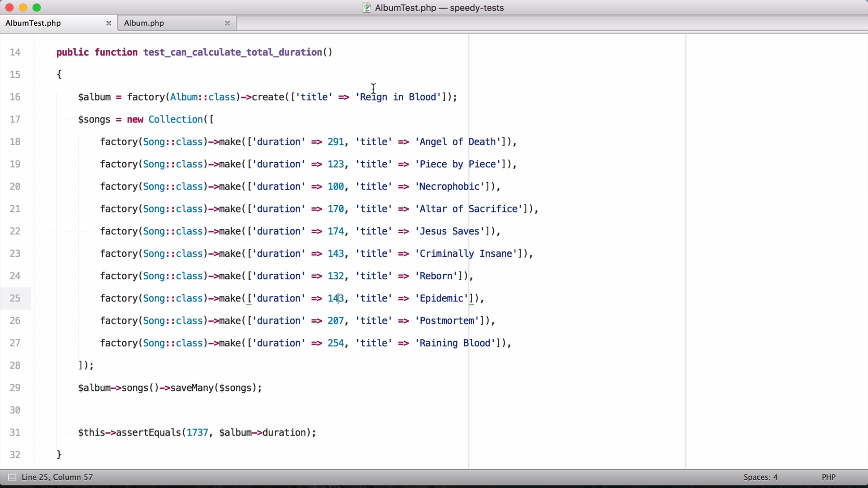Click line number 25 in the gutter

15,298
